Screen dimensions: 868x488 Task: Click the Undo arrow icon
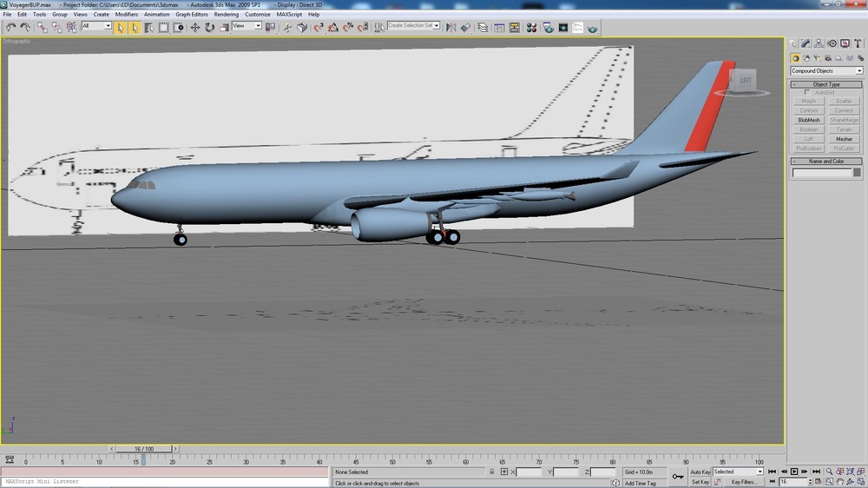(10, 27)
